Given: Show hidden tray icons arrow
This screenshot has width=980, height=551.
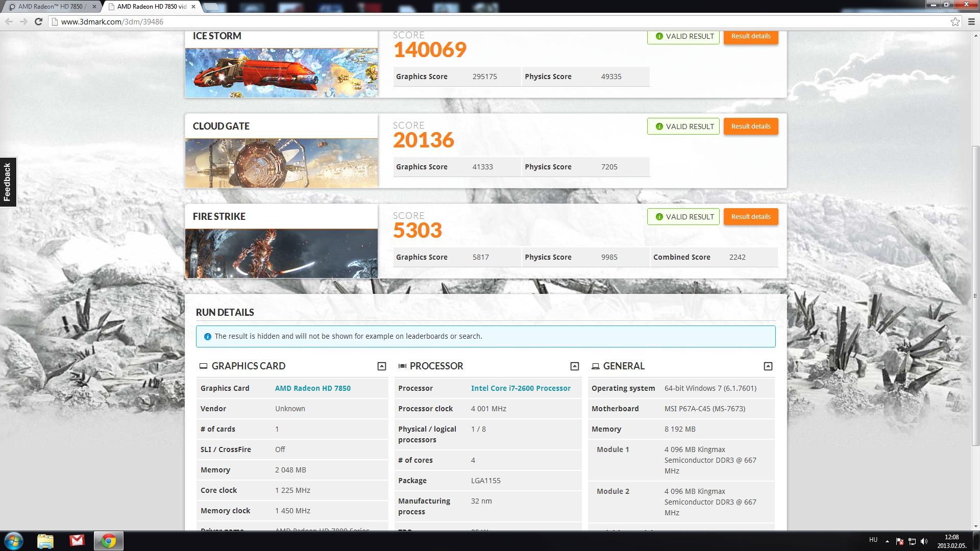Looking at the screenshot, I should (x=887, y=541).
